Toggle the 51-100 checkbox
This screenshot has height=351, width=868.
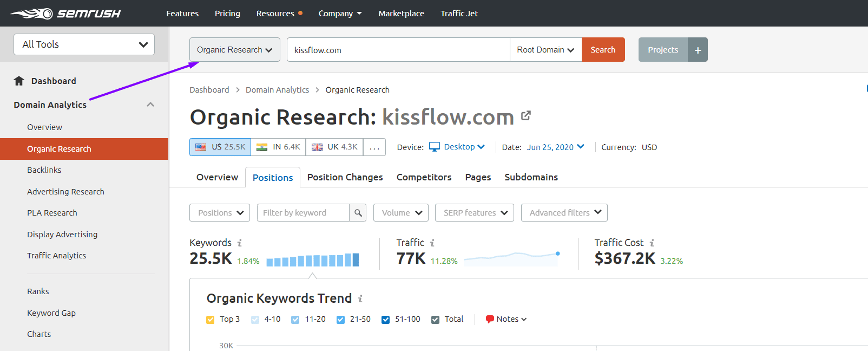385,320
